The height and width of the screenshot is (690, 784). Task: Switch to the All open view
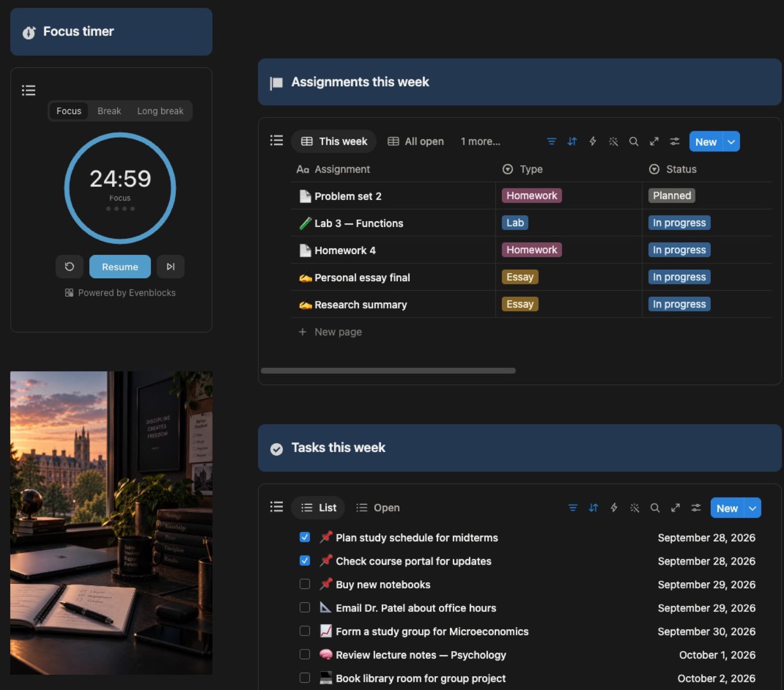pyautogui.click(x=416, y=142)
